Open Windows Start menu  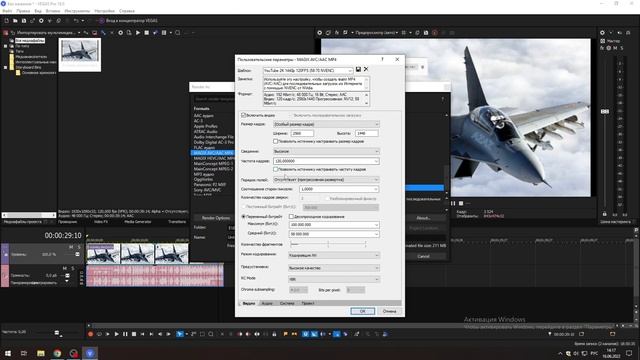click(8, 353)
